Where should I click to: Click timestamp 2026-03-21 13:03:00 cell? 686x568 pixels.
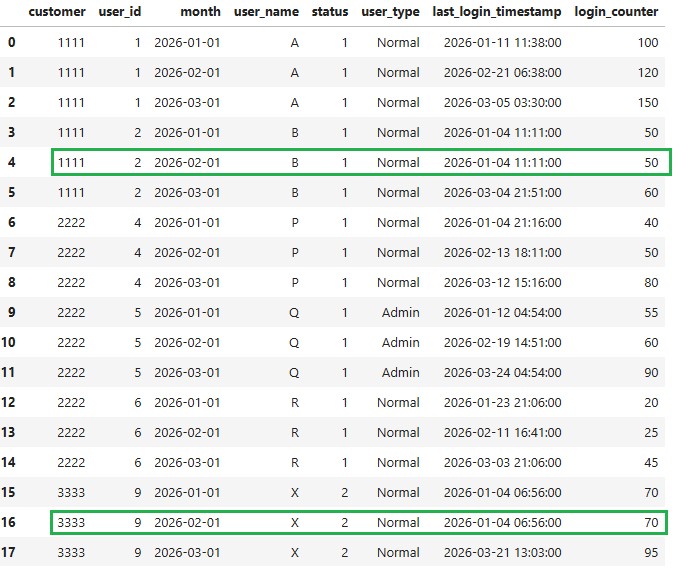point(502,552)
